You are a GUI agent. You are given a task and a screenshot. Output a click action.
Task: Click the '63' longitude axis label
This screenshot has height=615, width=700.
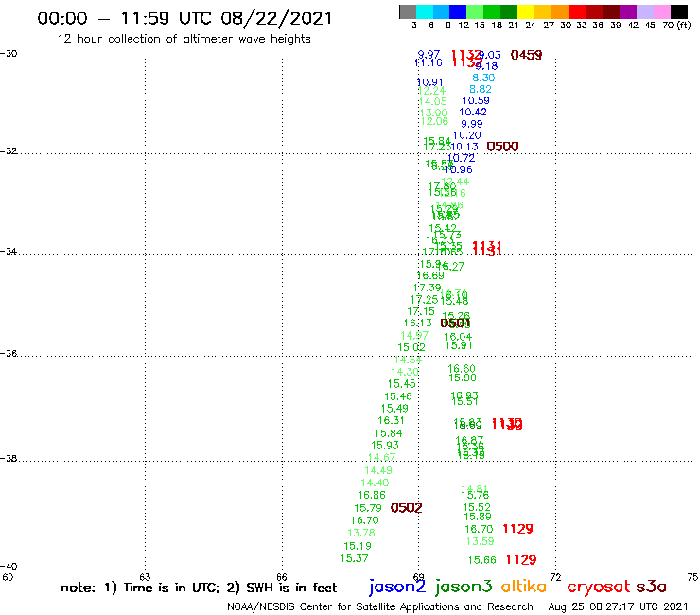[x=145, y=577]
